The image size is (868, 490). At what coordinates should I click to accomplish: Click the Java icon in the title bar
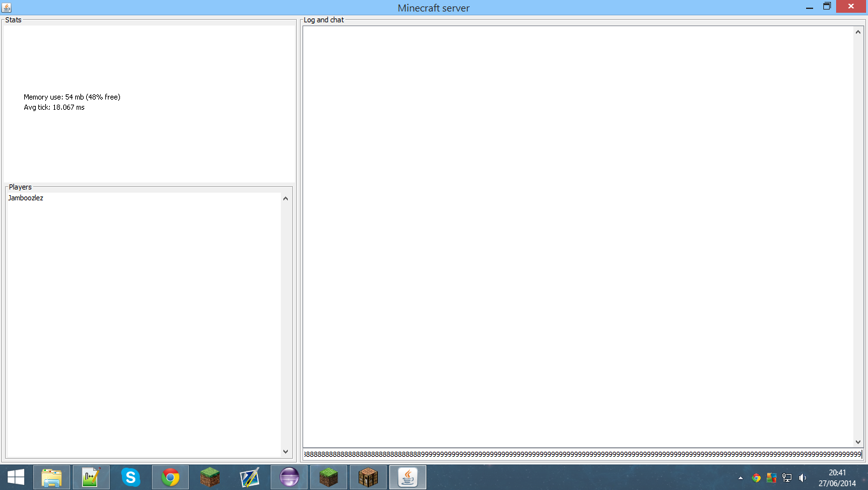(7, 7)
